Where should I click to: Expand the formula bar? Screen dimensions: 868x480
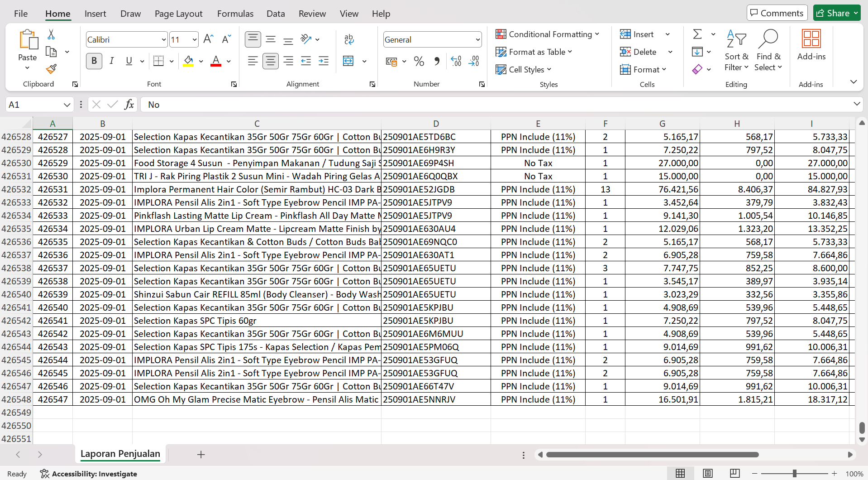click(857, 104)
